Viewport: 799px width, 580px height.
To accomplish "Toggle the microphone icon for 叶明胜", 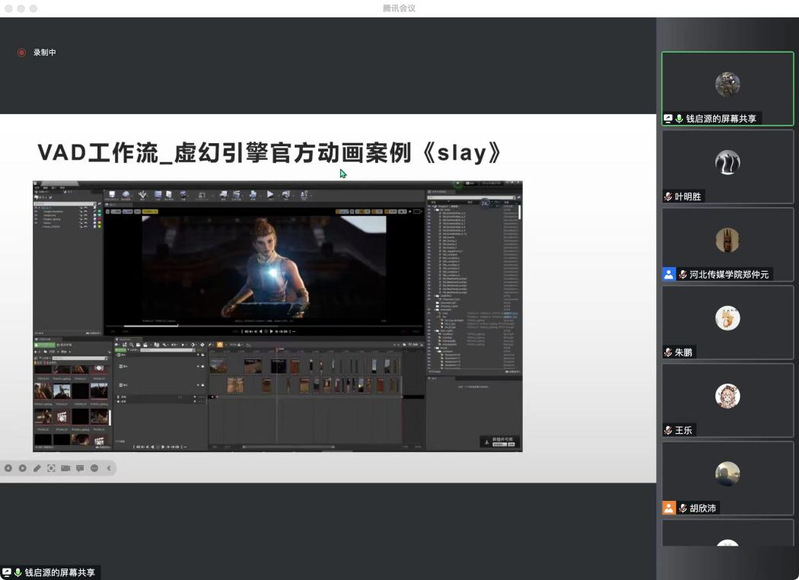I will coord(670,197).
